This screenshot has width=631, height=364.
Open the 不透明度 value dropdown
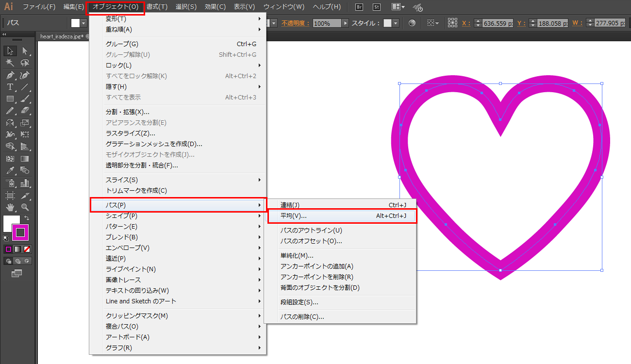[345, 22]
